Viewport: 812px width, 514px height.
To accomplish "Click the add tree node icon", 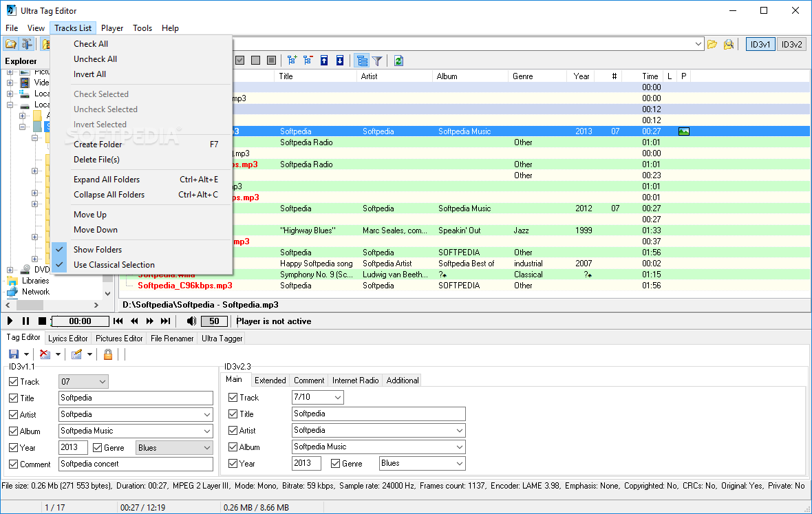I will 292,61.
